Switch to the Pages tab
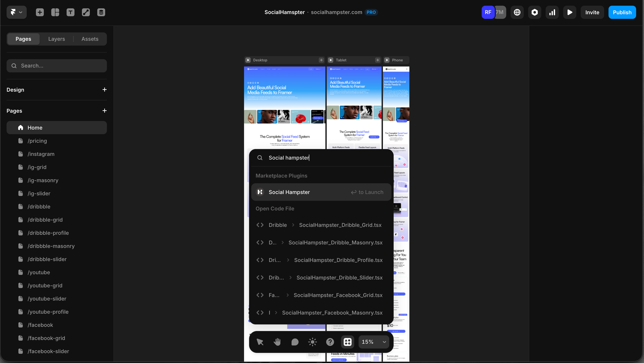The width and height of the screenshot is (644, 363). click(x=23, y=39)
